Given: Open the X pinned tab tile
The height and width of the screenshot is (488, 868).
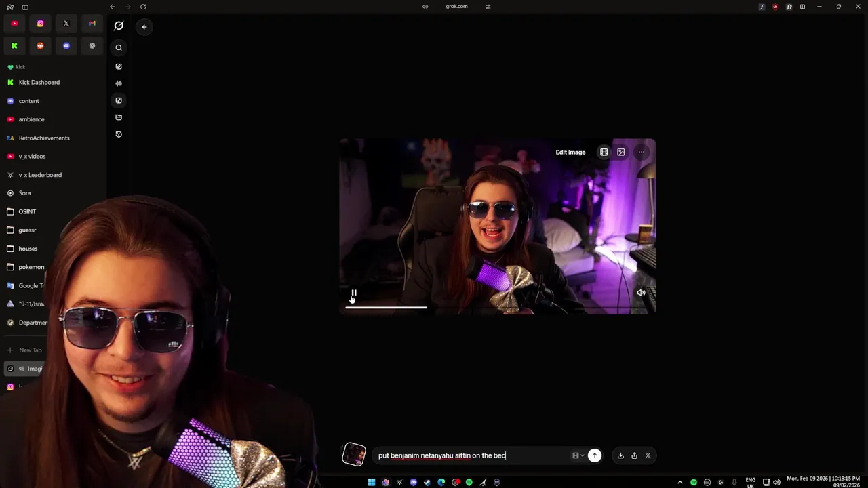Looking at the screenshot, I should pos(66,24).
